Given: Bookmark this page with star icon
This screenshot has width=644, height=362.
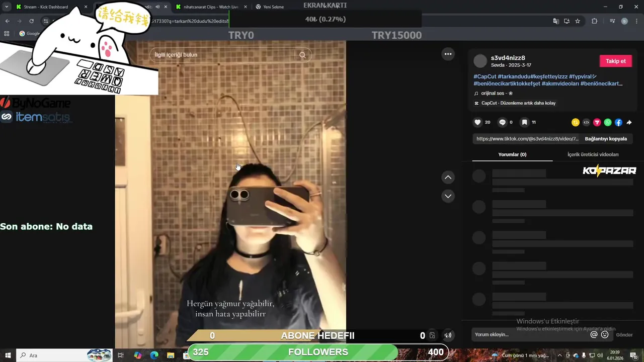Looking at the screenshot, I should point(578,21).
